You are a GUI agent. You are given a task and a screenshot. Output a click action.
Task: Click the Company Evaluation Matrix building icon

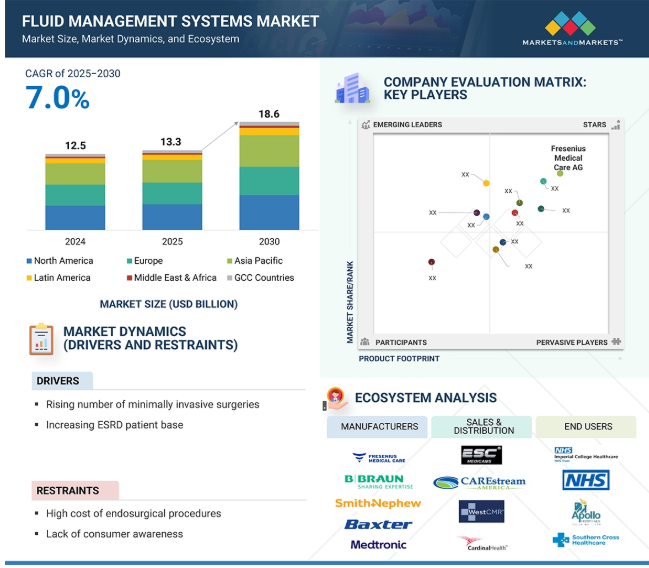click(x=352, y=88)
